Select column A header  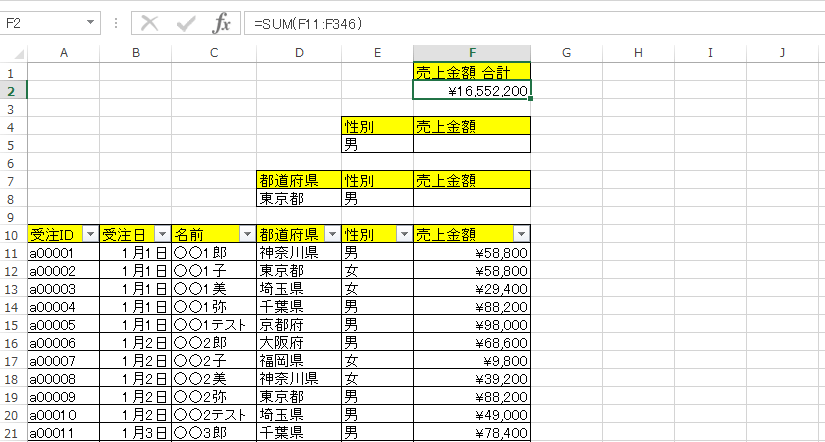coord(64,52)
